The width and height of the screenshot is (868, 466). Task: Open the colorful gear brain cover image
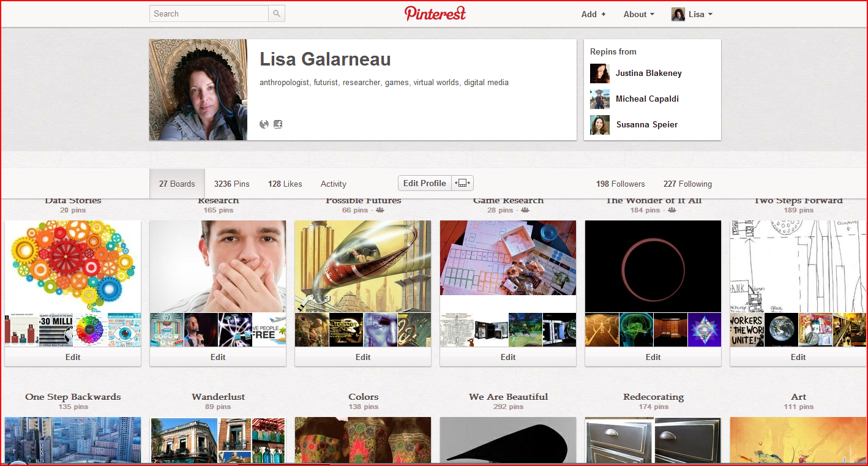[73, 266]
